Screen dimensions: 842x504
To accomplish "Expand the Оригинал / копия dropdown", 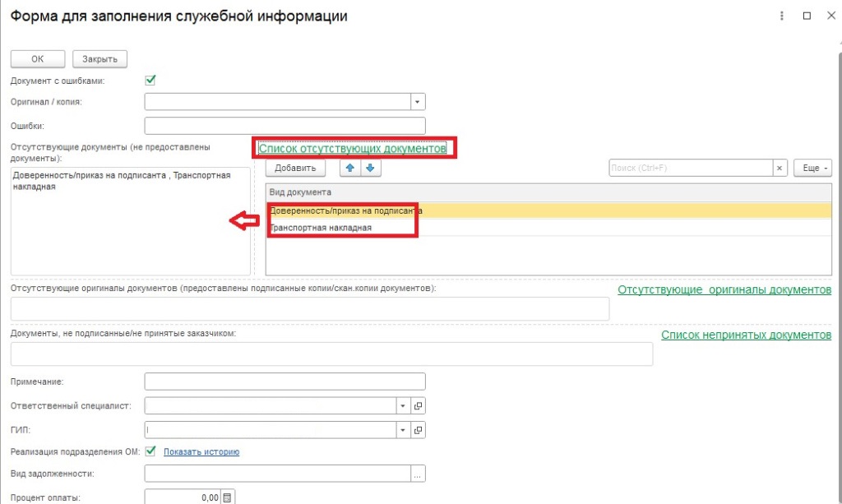I will [x=418, y=102].
